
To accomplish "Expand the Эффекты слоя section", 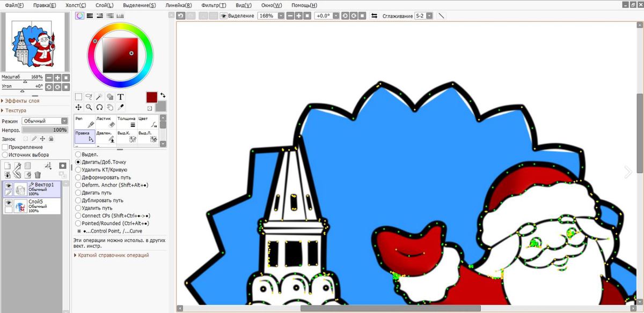I will coord(21,101).
